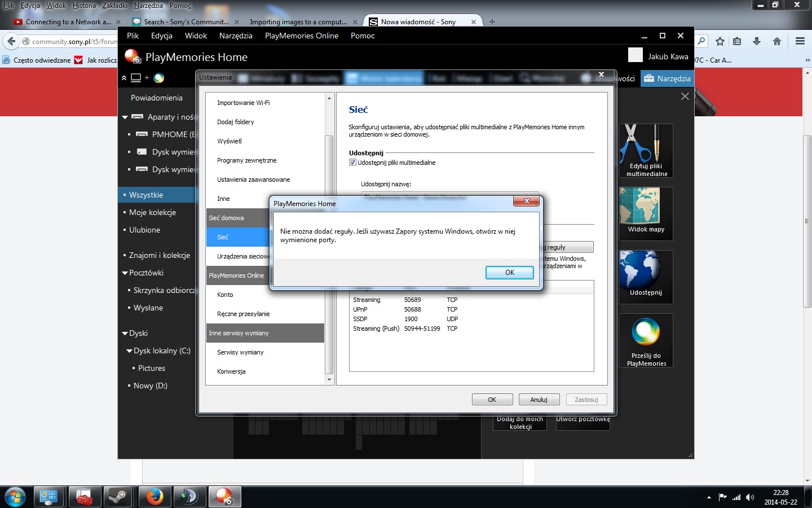Open the Widok menu in PlayMemories Home
Screen dimensions: 812x508
point(196,36)
